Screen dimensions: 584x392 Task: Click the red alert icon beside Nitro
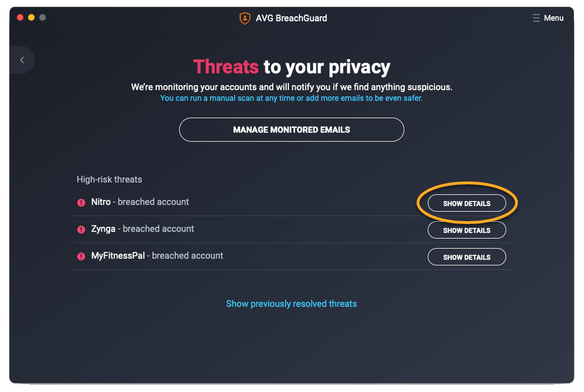[x=81, y=203]
